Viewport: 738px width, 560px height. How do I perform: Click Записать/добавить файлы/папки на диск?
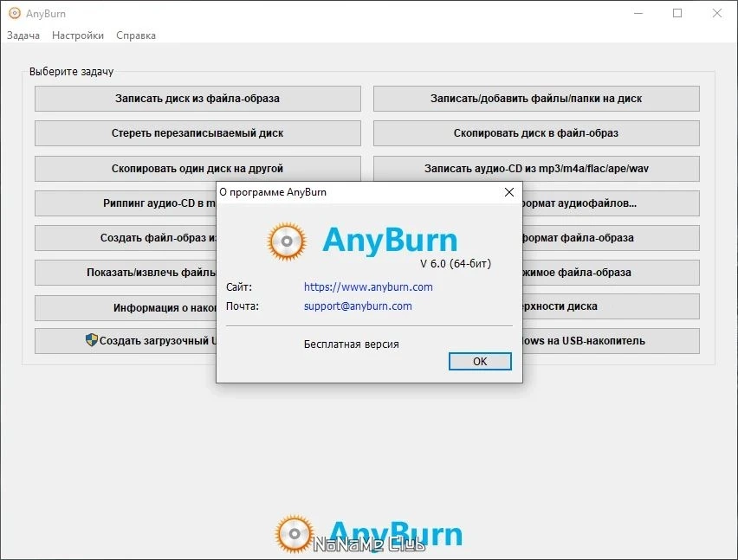(x=536, y=99)
